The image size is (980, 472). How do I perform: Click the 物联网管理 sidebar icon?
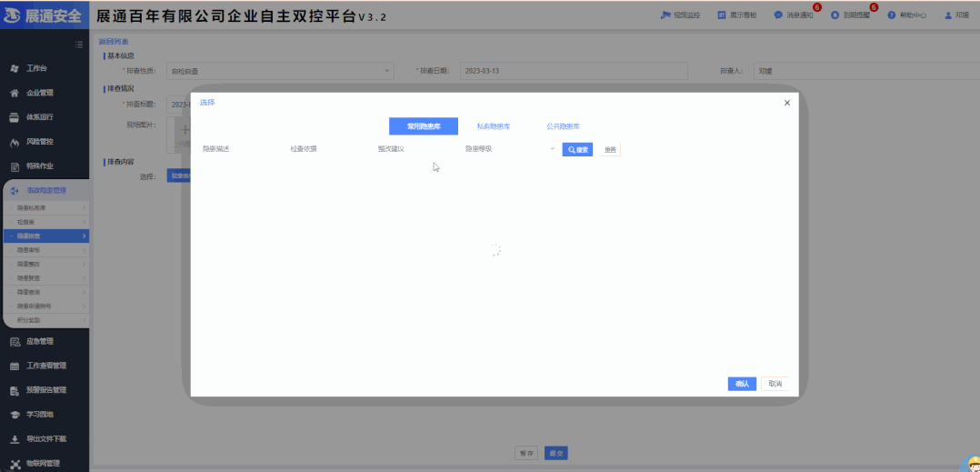[15, 463]
